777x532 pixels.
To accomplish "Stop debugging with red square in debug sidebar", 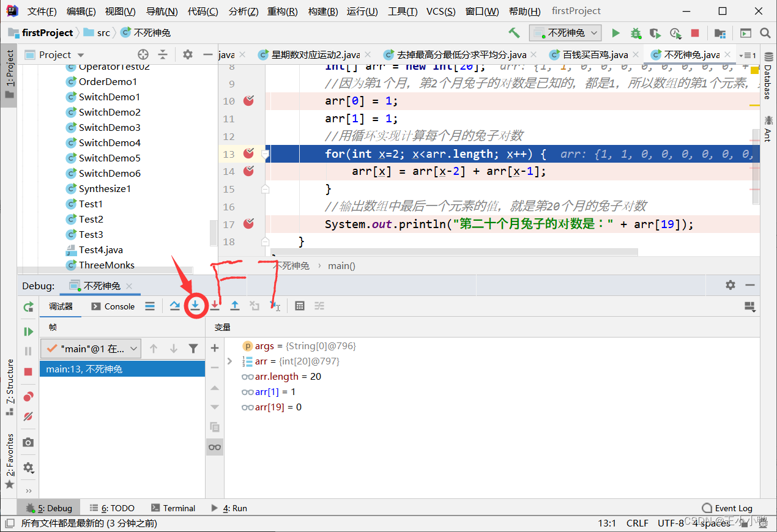I will (28, 372).
